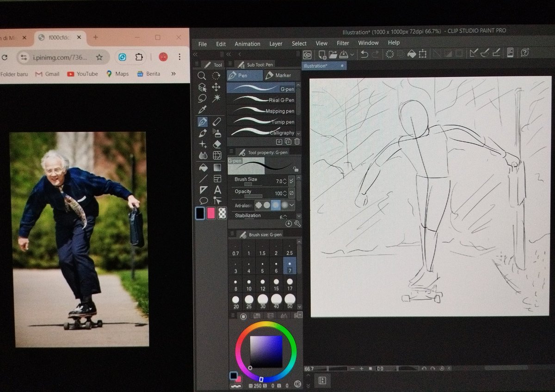Select the Eyedropper tool
This screenshot has height=392, width=555.
202,110
